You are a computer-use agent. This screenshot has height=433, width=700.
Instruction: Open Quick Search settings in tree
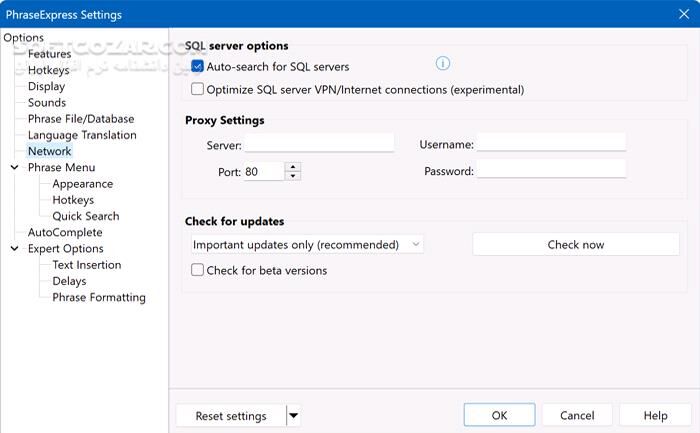pos(85,216)
